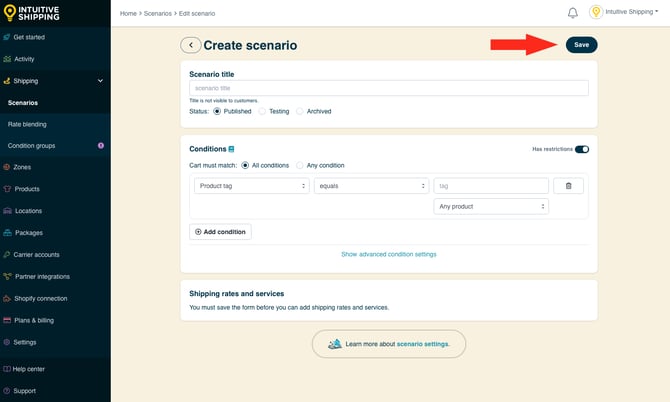Click into the scenario title field
The height and width of the screenshot is (402, 670).
[x=389, y=88]
